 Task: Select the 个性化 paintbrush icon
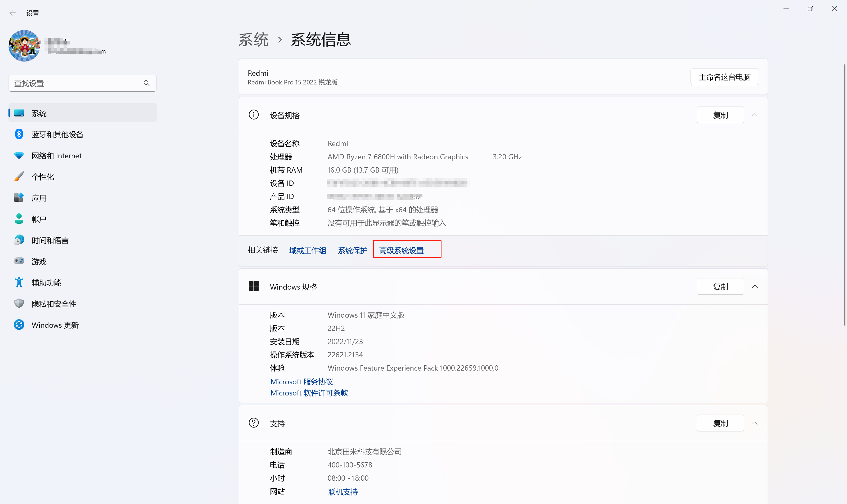19,177
